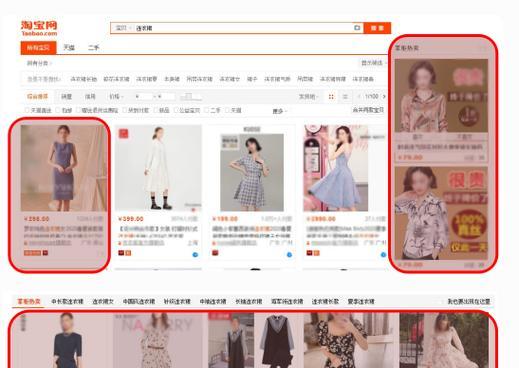Tick the 包邮 free shipping checkbox
This screenshot has width=519, height=368.
click(58, 110)
